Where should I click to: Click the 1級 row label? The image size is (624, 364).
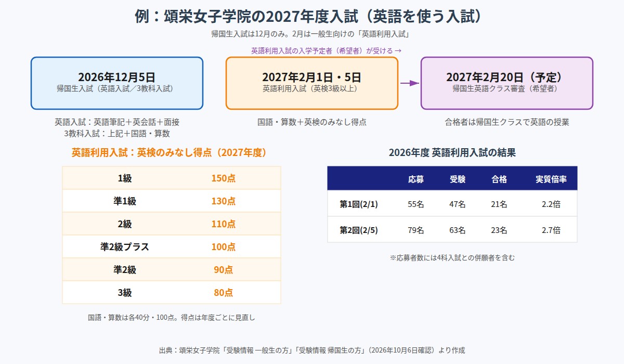pos(125,178)
